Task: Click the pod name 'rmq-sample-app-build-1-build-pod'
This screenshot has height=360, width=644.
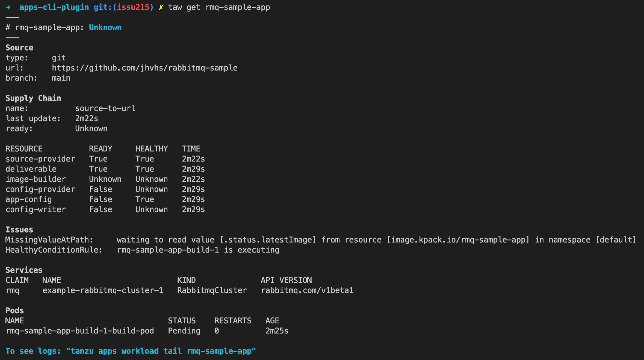Action: (80, 331)
